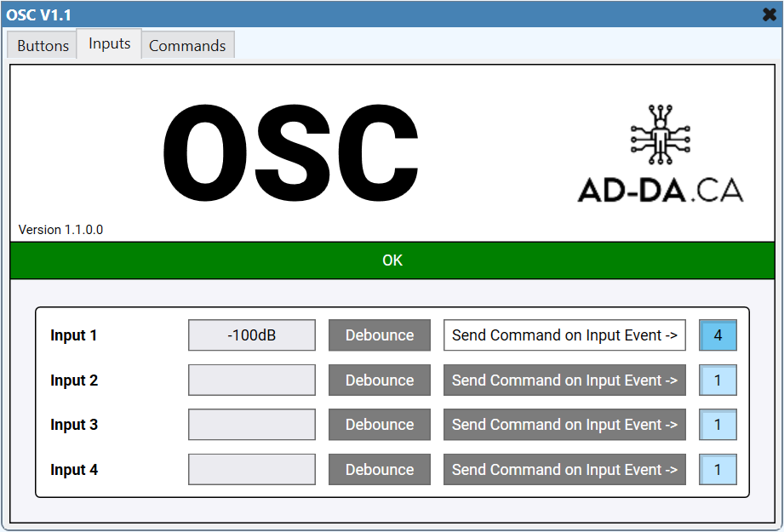Click the Debounce button for Input 4
Viewport: 784px width, 532px height.
coord(379,469)
